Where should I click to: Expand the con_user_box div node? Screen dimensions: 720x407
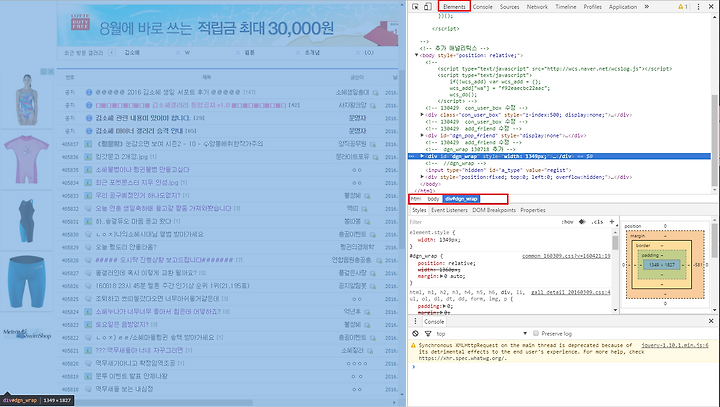tap(422, 115)
